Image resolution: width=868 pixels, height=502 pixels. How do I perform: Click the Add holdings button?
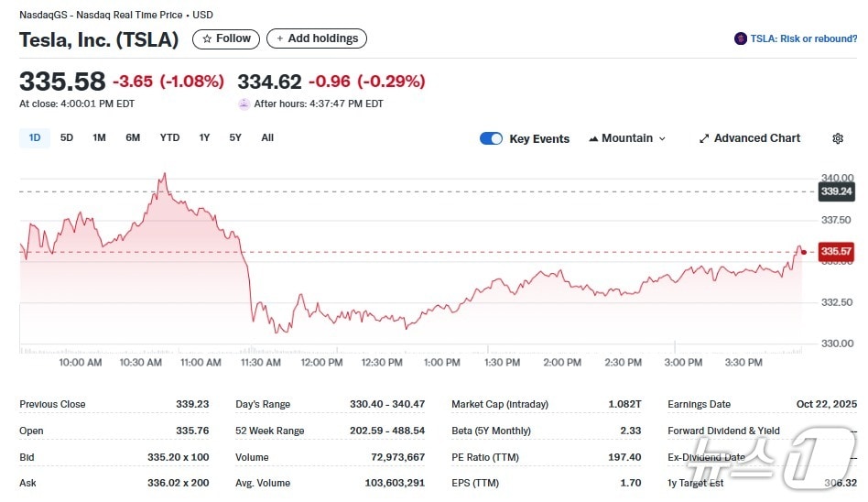click(317, 38)
